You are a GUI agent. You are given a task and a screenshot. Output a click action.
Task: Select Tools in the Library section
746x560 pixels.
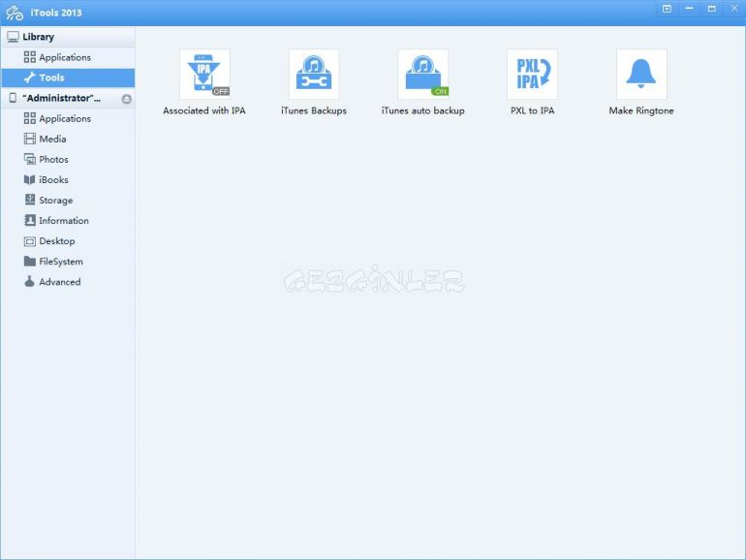(x=68, y=78)
